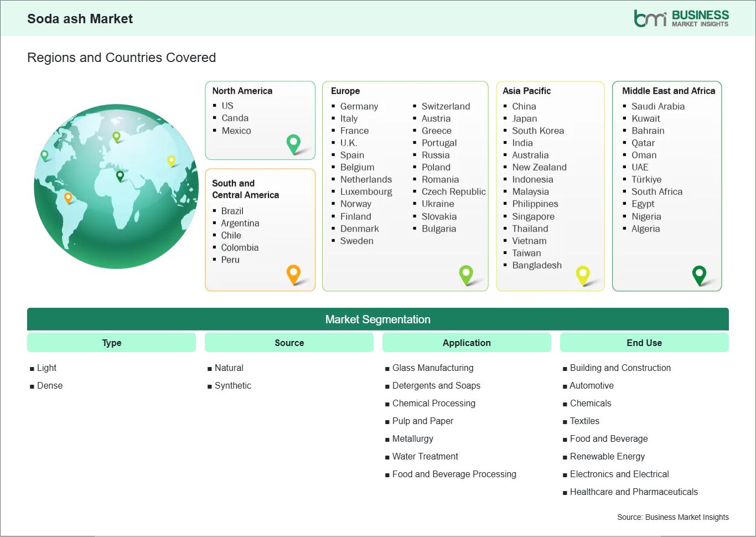Click the North America heading
Screen dimensions: 756x537
tap(242, 91)
